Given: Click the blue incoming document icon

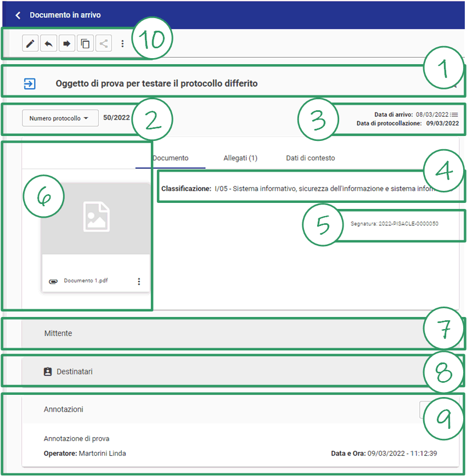Looking at the screenshot, I should [x=30, y=83].
